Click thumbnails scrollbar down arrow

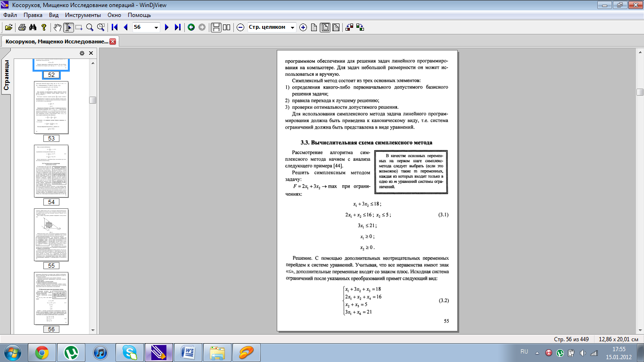point(93,330)
